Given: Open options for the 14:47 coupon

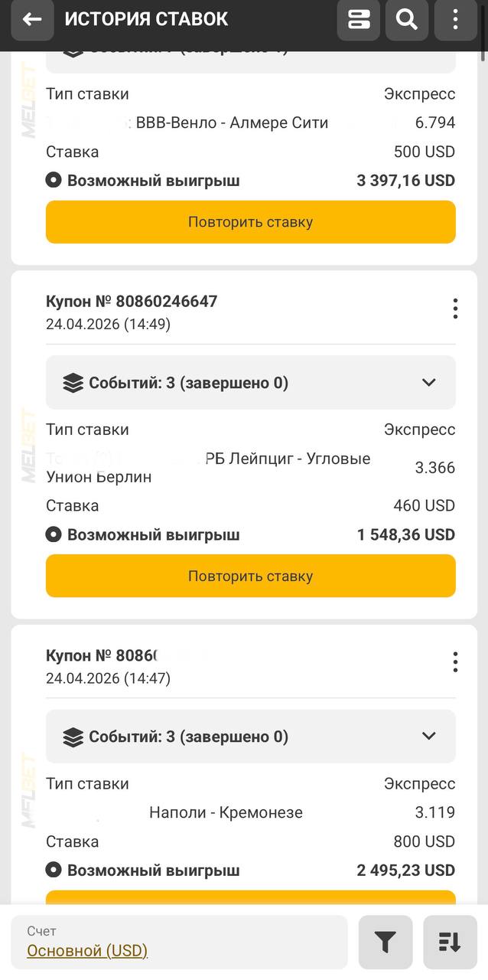Looking at the screenshot, I should click(x=455, y=662).
